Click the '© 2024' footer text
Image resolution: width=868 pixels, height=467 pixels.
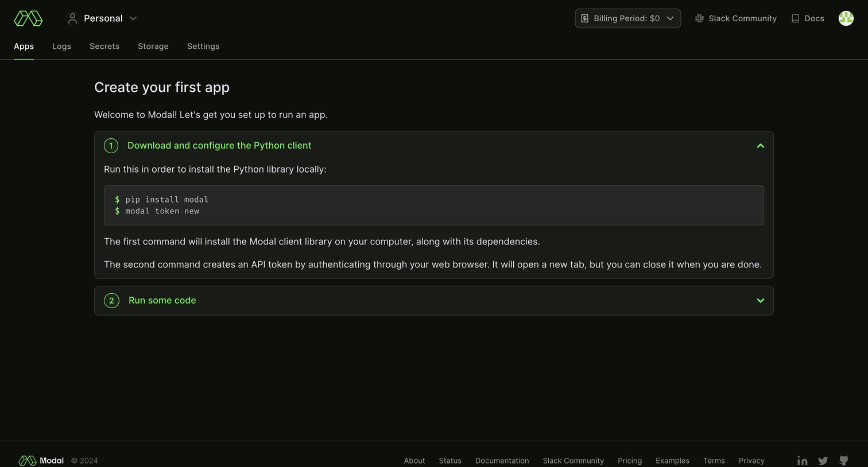84,461
